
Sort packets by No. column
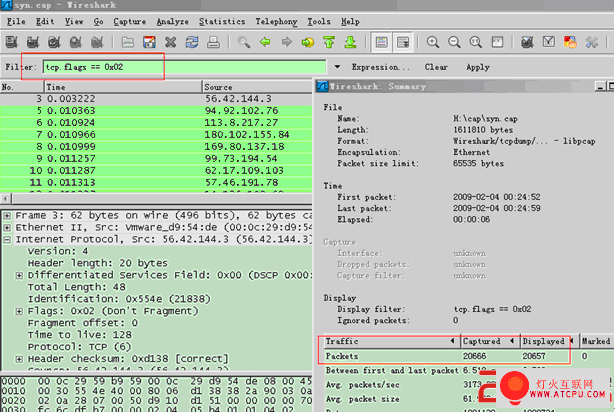tap(22, 87)
